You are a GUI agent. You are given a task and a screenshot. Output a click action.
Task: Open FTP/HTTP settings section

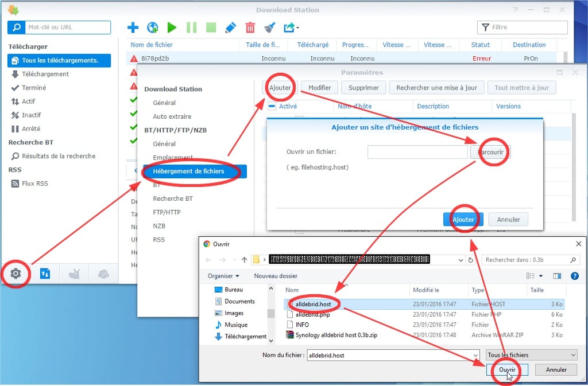click(x=167, y=212)
